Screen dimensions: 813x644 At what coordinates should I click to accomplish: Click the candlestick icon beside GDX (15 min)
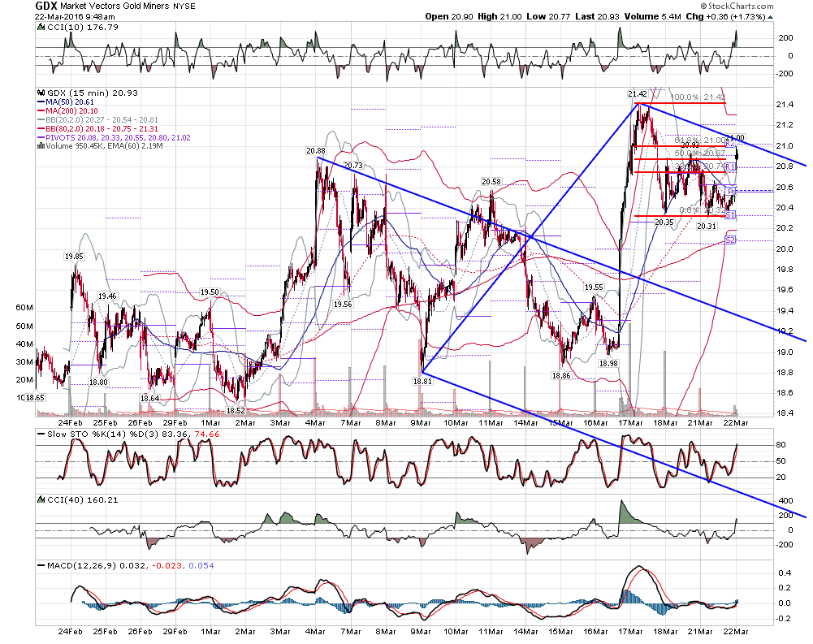point(41,93)
